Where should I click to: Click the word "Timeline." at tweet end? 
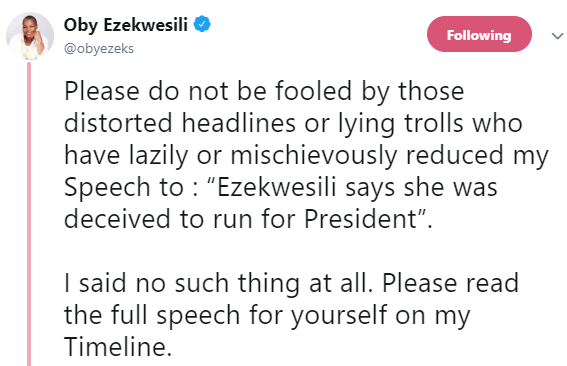[x=118, y=346]
